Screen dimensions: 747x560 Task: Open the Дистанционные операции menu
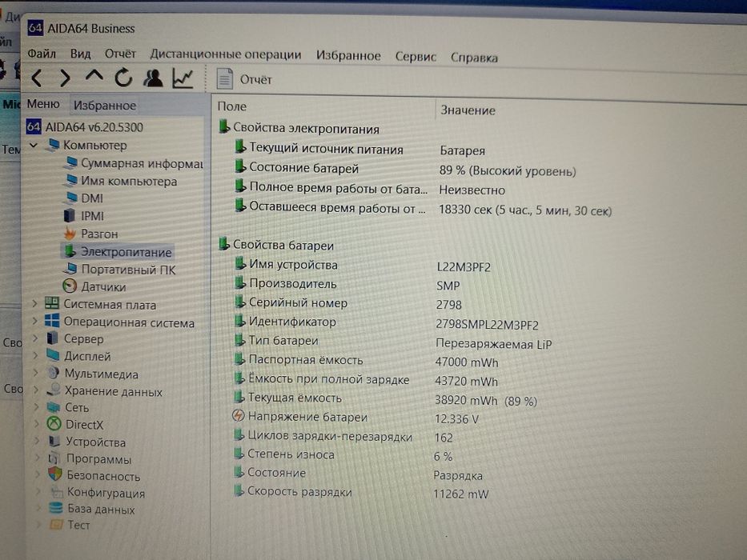click(x=225, y=54)
